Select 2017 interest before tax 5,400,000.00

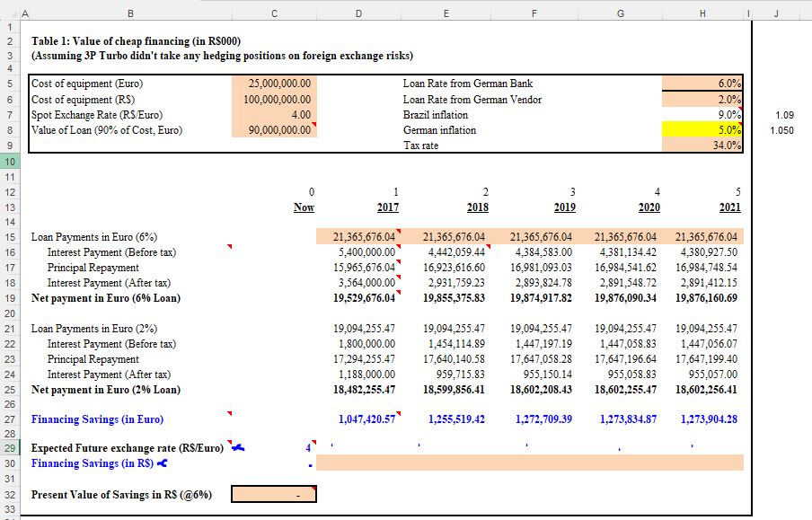[358, 252]
